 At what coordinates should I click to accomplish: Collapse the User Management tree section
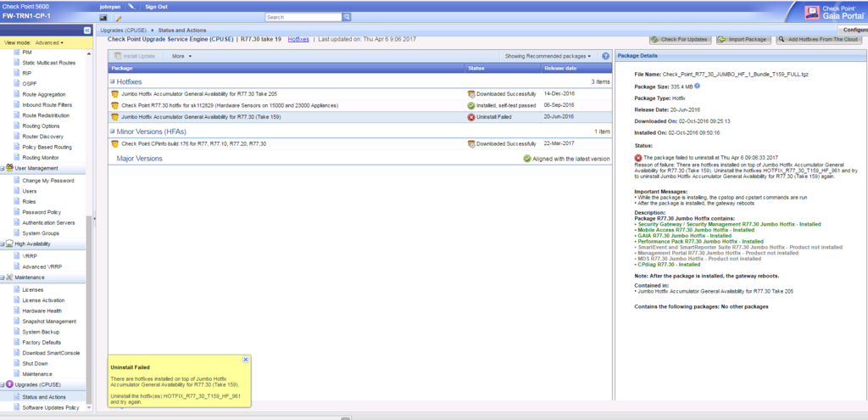(3, 168)
